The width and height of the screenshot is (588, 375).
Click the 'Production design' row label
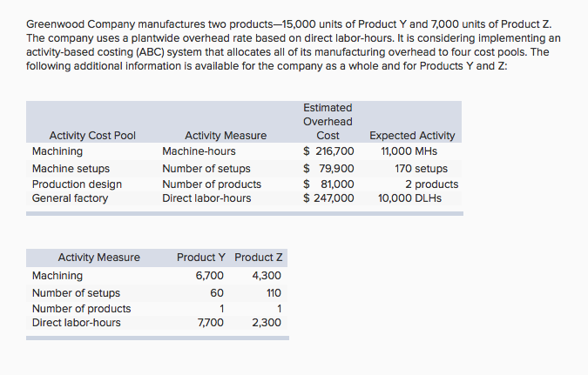pyautogui.click(x=77, y=184)
